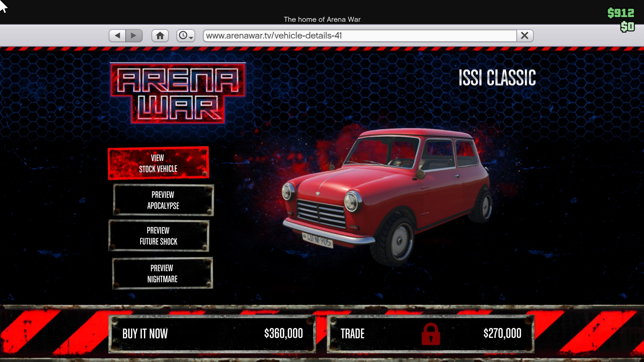Click the $0 bank balance
This screenshot has height=362, width=644.
point(627,26)
